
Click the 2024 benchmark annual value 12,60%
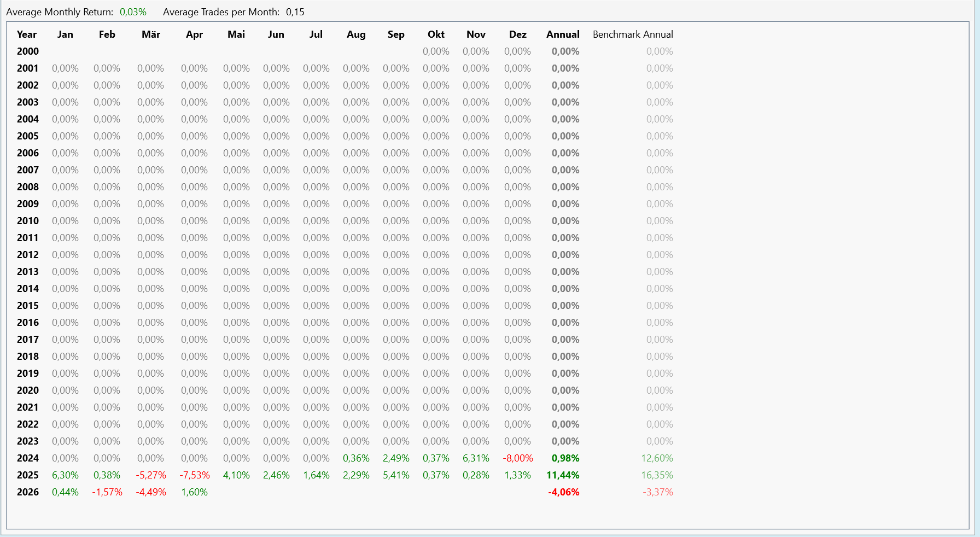(x=657, y=458)
